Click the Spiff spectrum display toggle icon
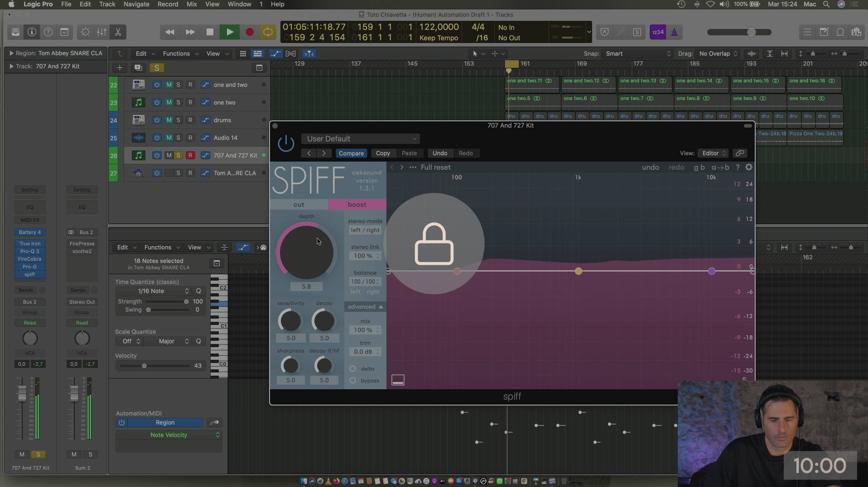The height and width of the screenshot is (487, 868). click(398, 380)
